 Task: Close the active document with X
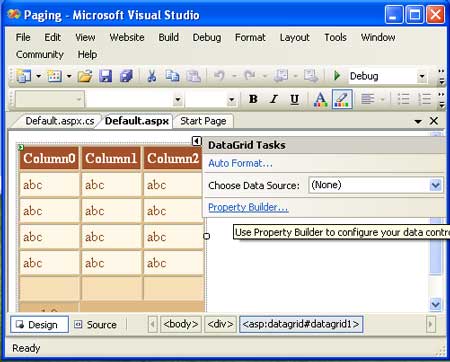(434, 121)
